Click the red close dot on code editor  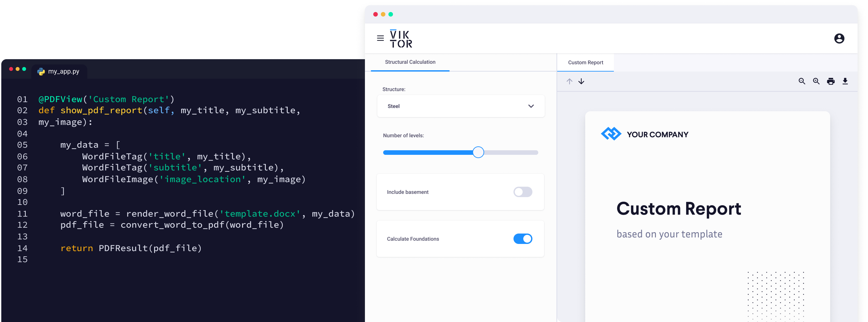11,69
